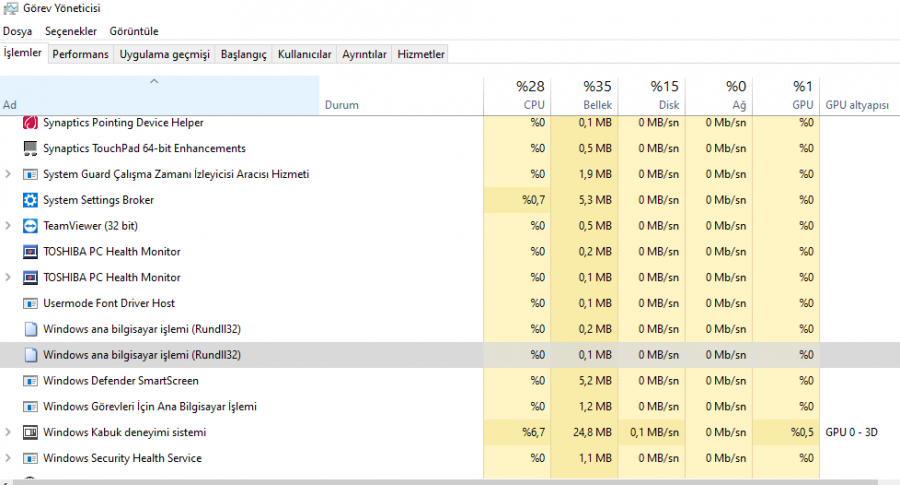This screenshot has height=485, width=900.
Task: Sort by the Disk %15 column header
Action: tap(651, 96)
